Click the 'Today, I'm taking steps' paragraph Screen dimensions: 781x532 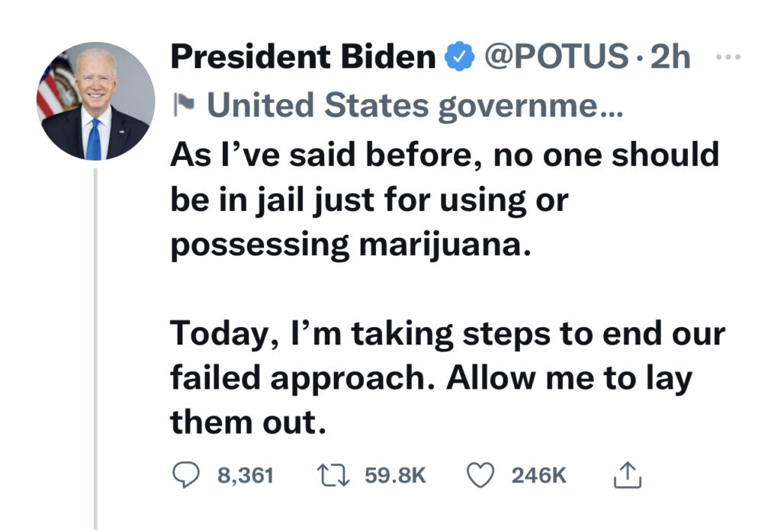446,333
